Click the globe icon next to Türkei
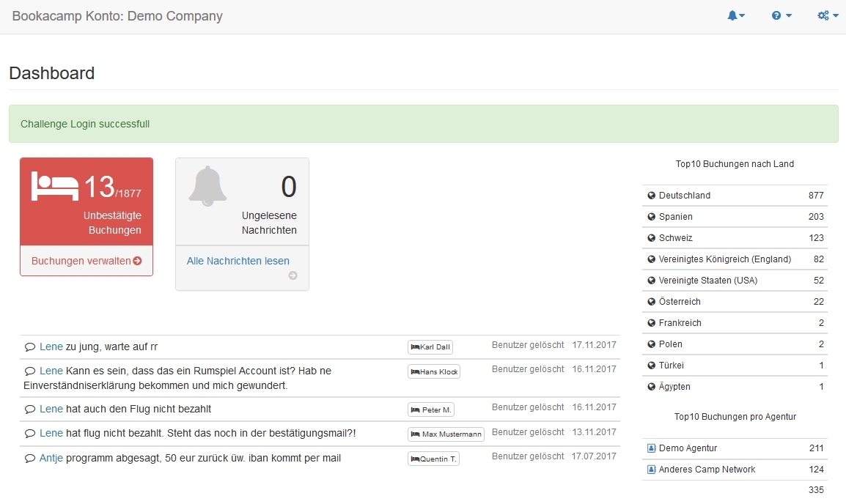846x504 pixels. (651, 366)
